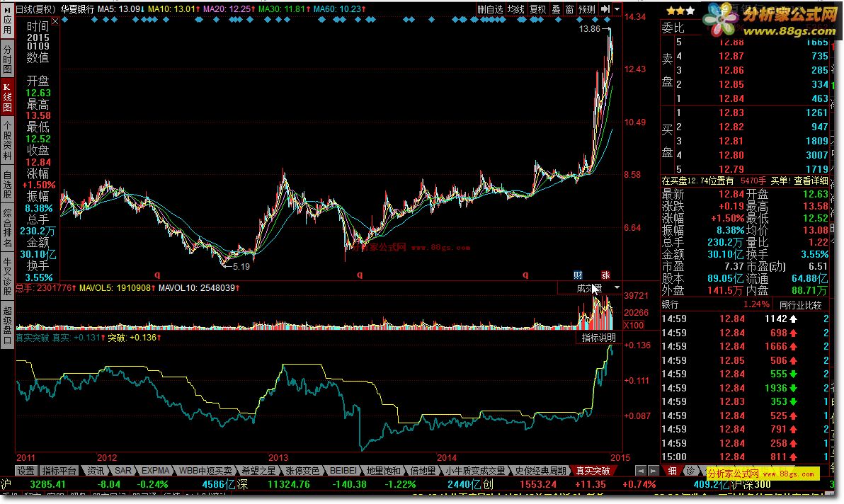Select EXPMA indicator tab
Image resolution: width=844 pixels, height=504 pixels.
click(x=156, y=471)
